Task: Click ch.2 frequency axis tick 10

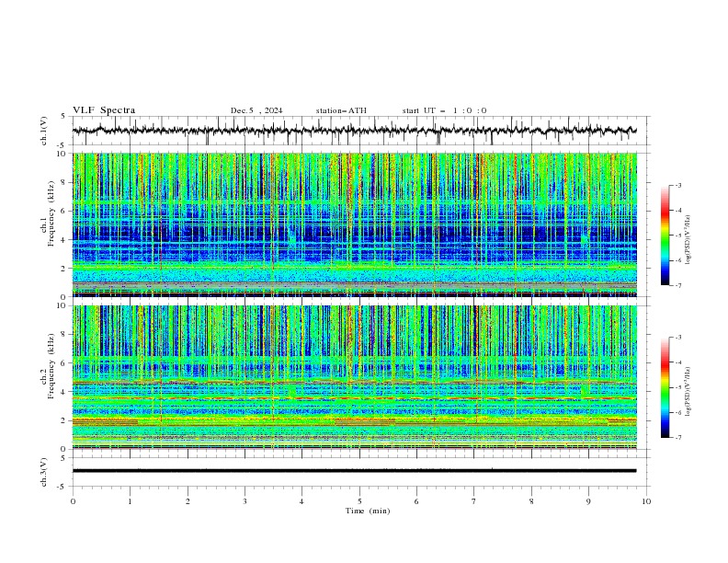Action: pos(63,305)
